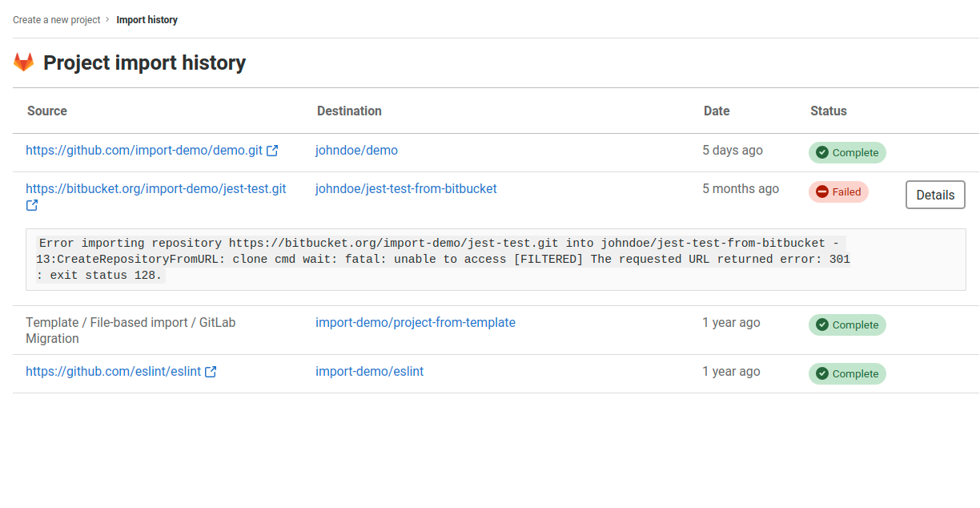Click the Failed status badge
The height and width of the screenshot is (508, 980).
click(x=838, y=192)
